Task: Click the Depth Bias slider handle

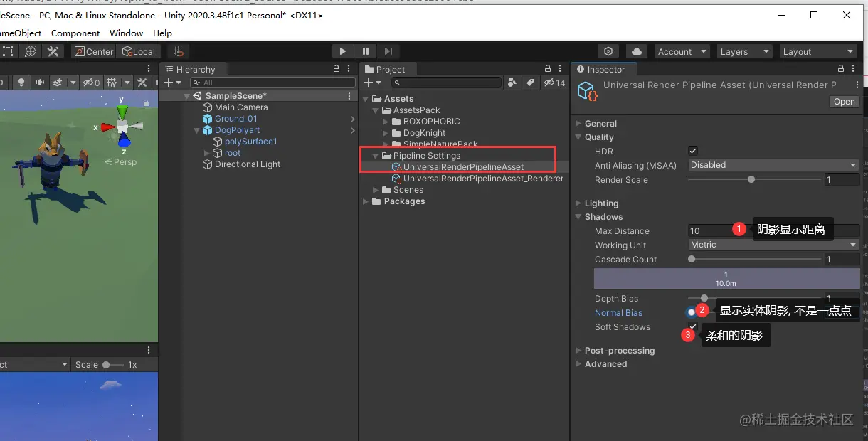Action: [x=704, y=299]
